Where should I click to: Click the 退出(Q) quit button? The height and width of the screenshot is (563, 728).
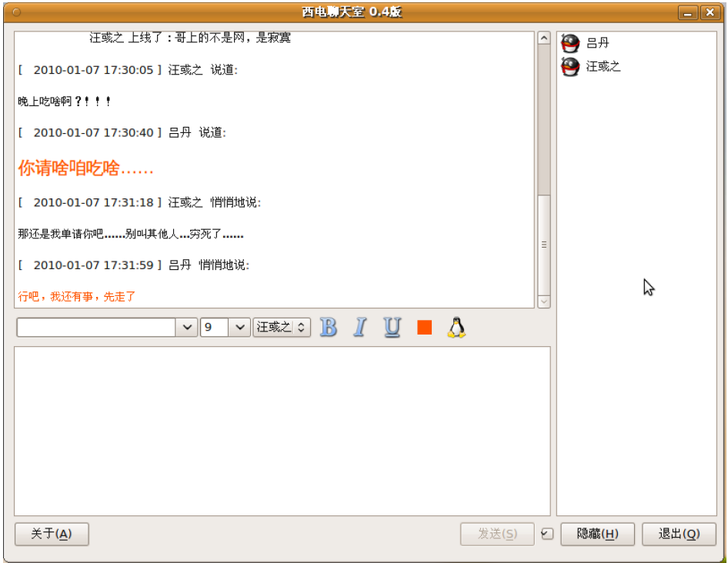click(x=680, y=534)
